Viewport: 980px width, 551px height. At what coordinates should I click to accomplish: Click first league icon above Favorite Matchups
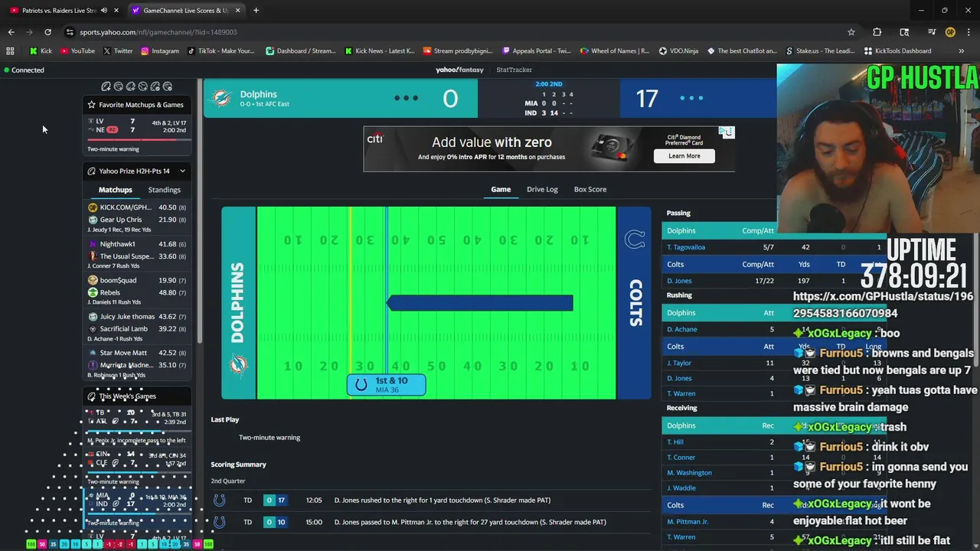(x=106, y=86)
